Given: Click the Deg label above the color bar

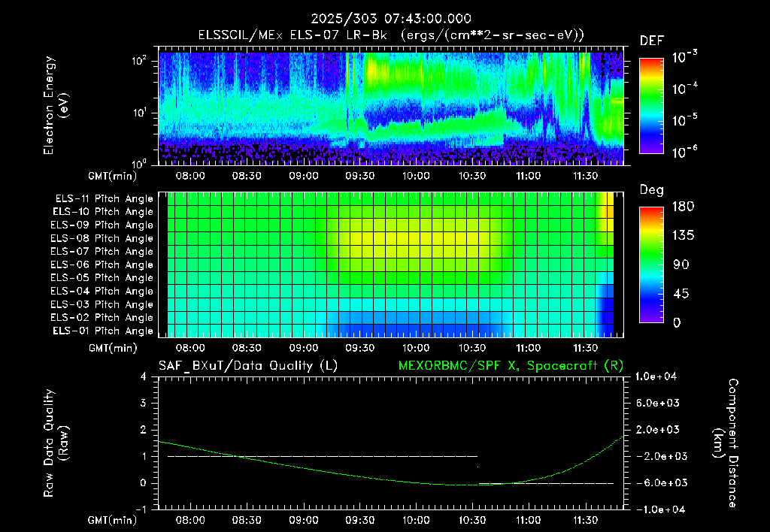Looking at the screenshot, I should [x=652, y=190].
